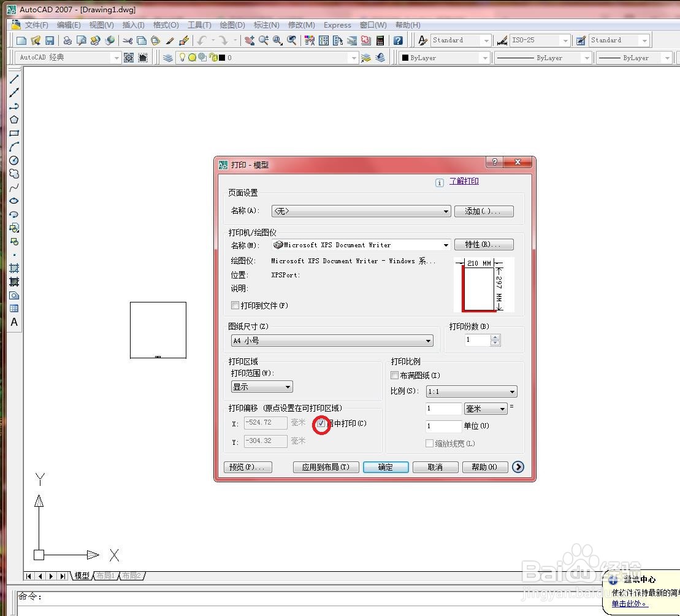Toggle layer lock padlock icon
680x616 pixels.
[213, 57]
